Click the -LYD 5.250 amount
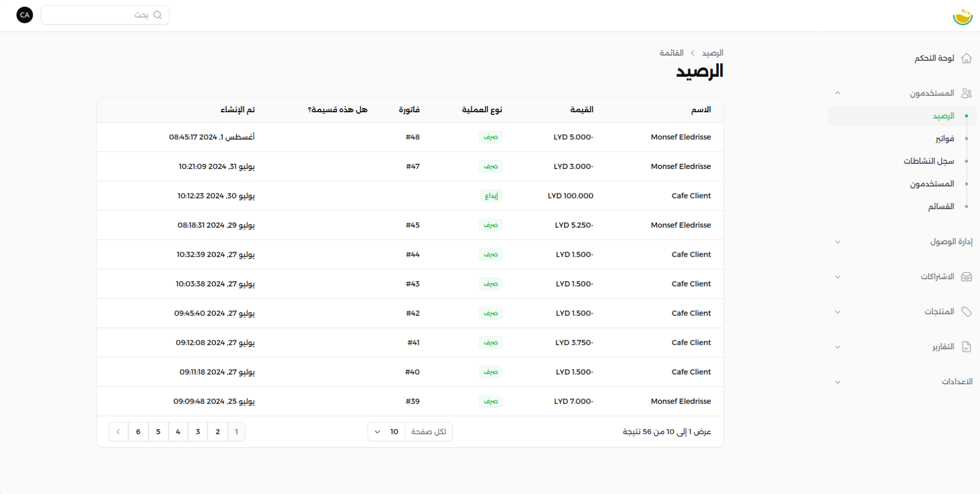Screen dimensions: 980x494 [574, 225]
